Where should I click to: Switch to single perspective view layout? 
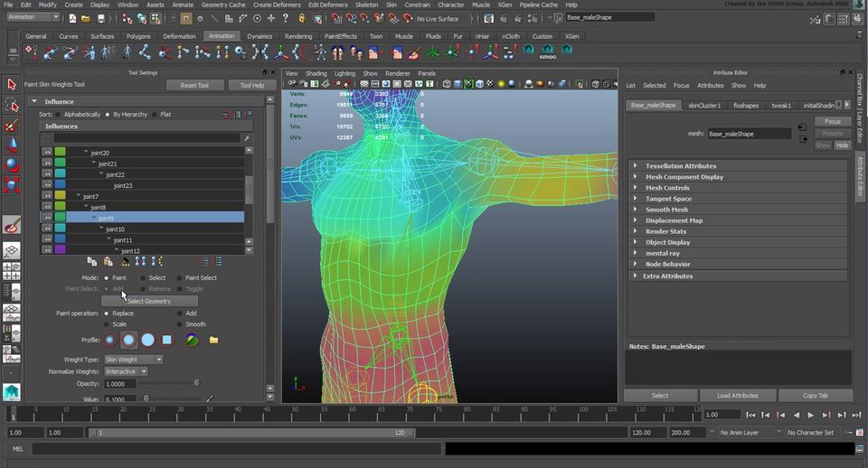[12, 250]
